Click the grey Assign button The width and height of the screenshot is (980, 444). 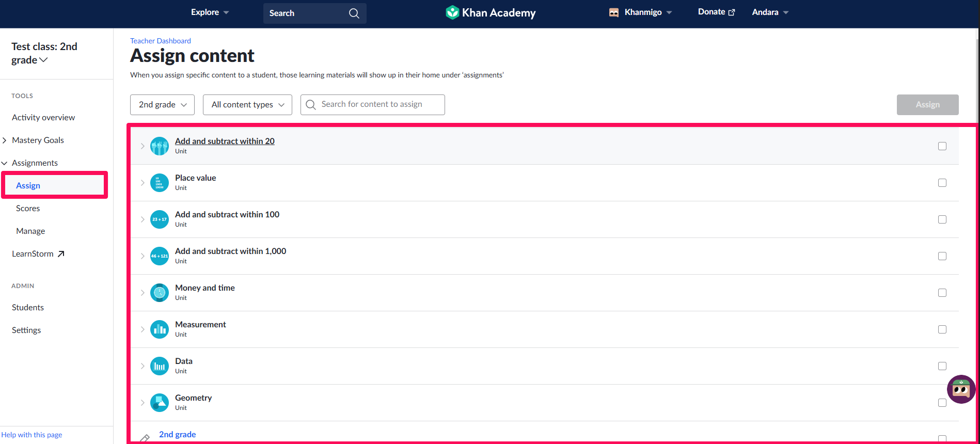[x=927, y=105]
